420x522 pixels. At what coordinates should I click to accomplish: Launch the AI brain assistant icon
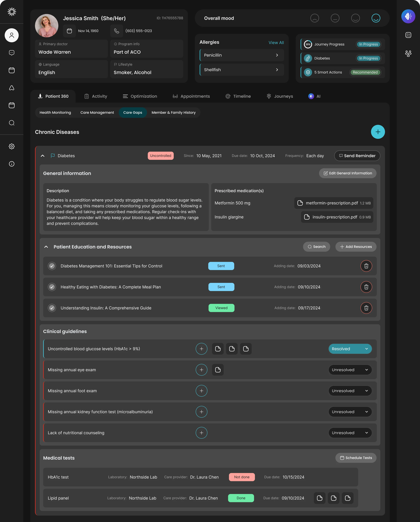coord(408,16)
